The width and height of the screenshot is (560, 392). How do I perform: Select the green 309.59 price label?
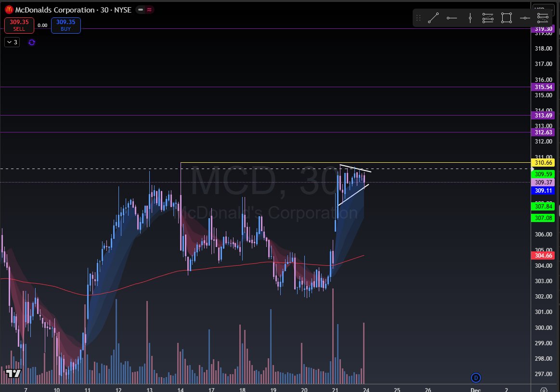[x=543, y=174]
